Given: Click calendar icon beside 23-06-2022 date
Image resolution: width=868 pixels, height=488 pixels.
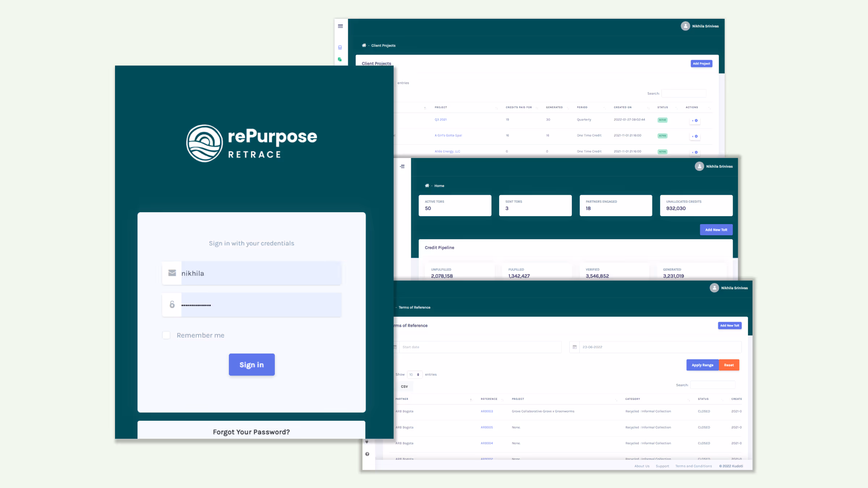Looking at the screenshot, I should pyautogui.click(x=575, y=347).
